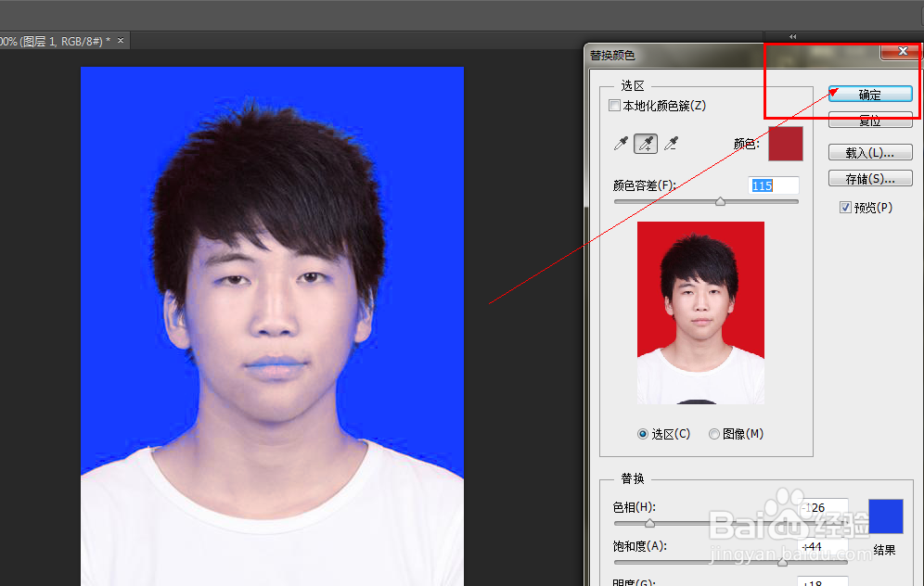This screenshot has width=924, height=586.
Task: Click the 饱和度 slider handle
Action: 783,562
